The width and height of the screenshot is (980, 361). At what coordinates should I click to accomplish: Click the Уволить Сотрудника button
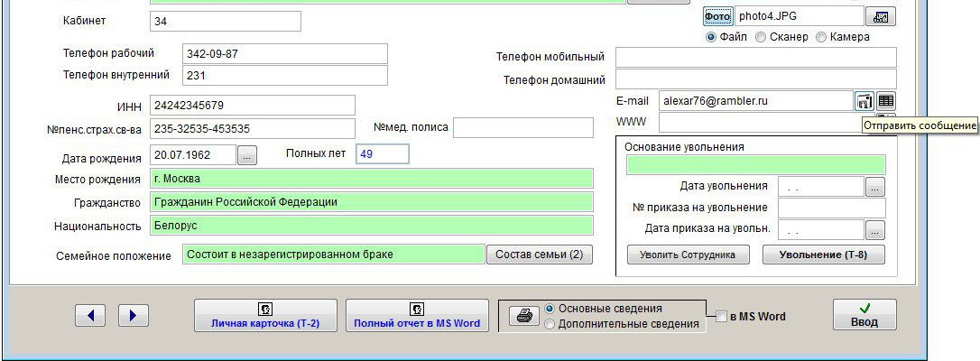[x=689, y=255]
